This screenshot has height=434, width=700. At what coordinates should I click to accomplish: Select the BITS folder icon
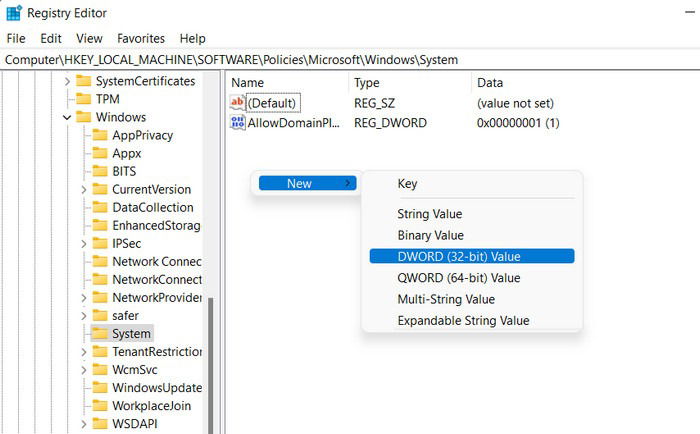[x=100, y=171]
